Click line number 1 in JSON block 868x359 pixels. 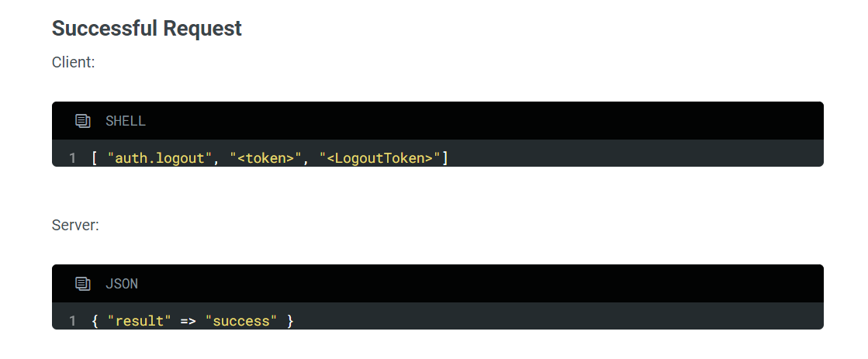[x=72, y=321]
